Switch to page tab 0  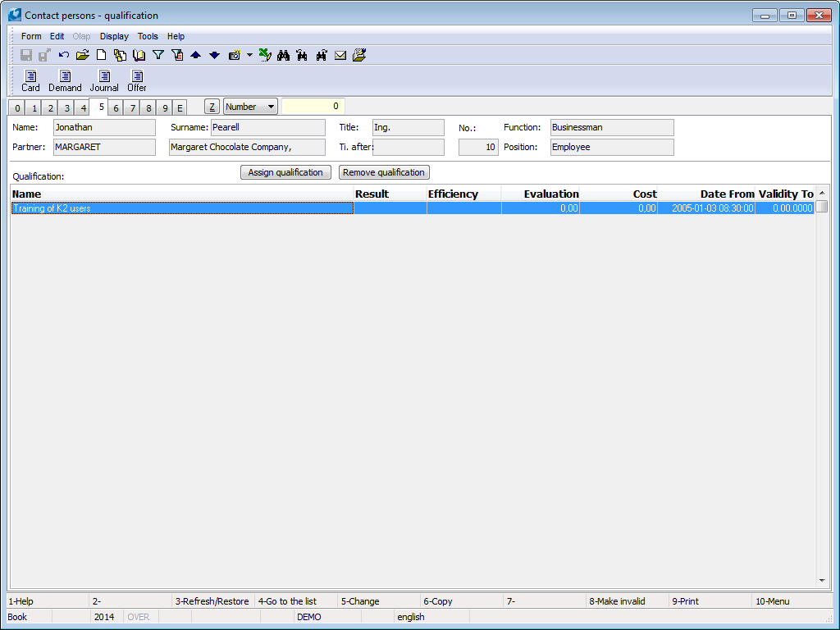17,107
